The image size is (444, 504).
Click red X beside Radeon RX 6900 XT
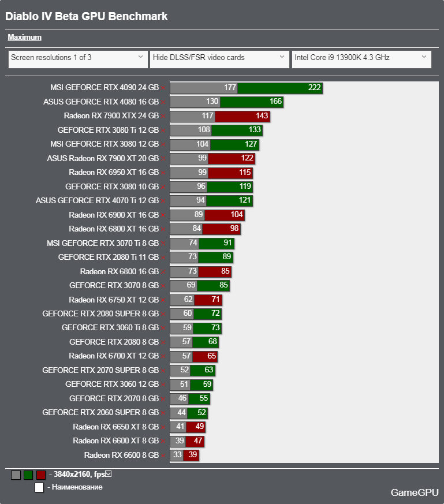[x=163, y=215]
